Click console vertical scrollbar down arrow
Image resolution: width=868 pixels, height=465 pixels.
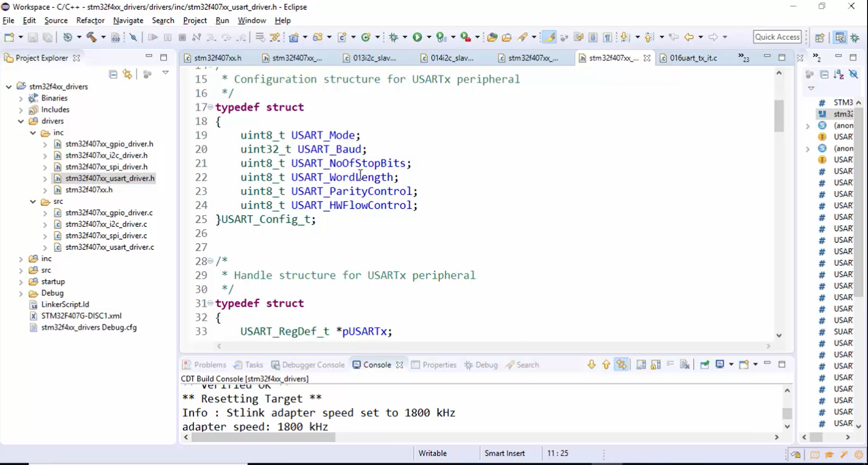[787, 427]
